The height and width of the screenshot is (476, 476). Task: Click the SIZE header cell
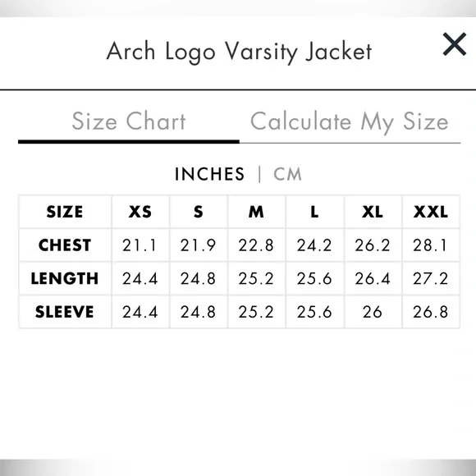pos(65,212)
